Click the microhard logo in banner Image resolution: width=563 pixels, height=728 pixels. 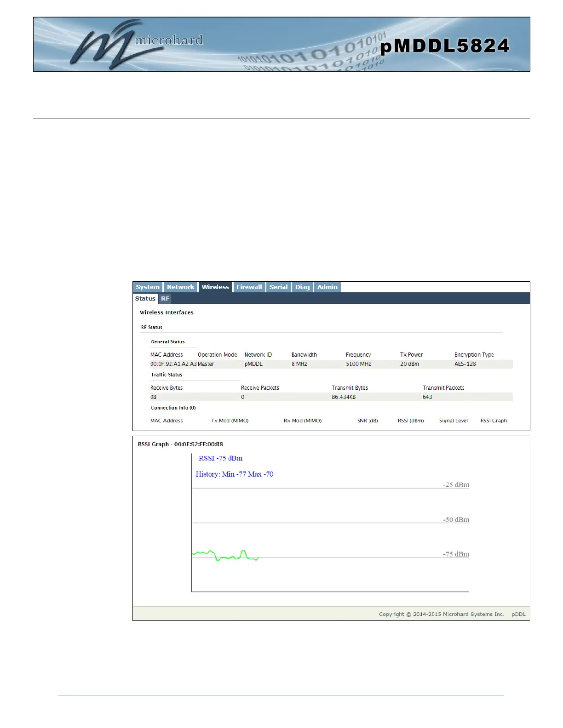click(137, 44)
